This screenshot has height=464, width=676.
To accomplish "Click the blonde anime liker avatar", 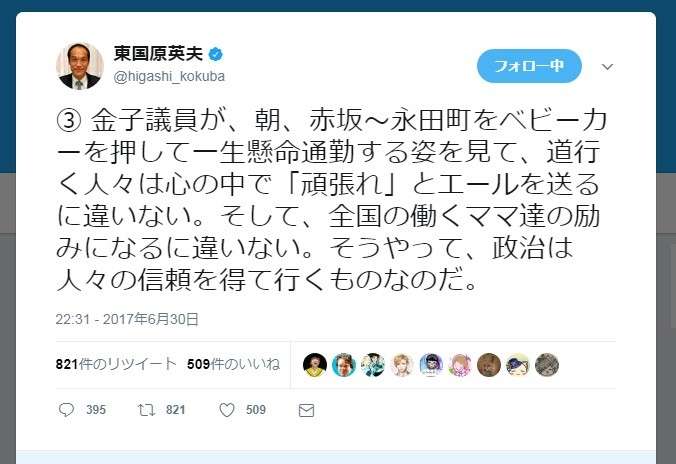I will tap(402, 365).
